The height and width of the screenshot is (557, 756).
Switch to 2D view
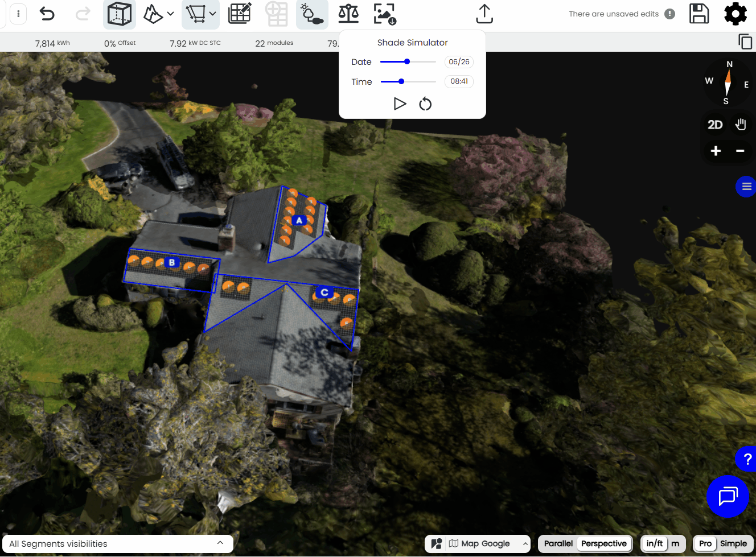tap(715, 125)
